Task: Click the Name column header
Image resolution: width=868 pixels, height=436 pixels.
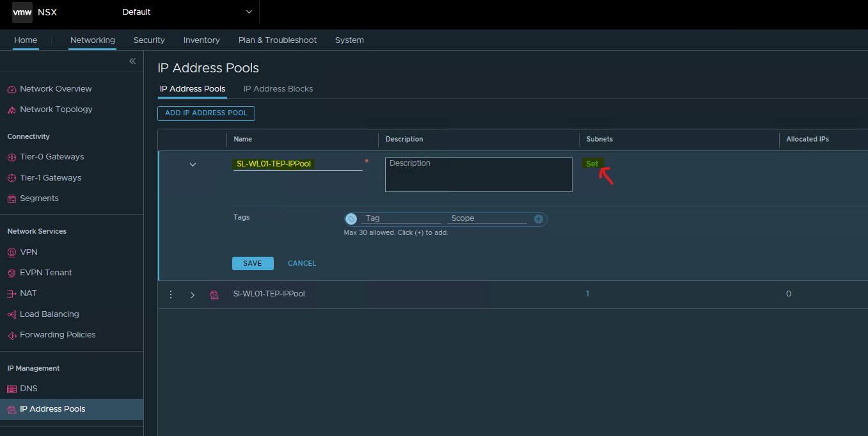Action: 243,139
